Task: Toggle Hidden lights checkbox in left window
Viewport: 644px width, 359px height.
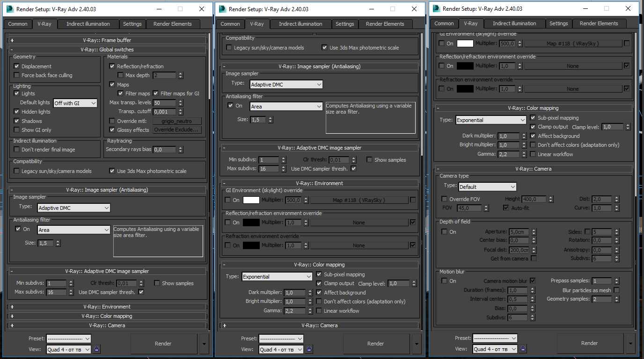Action: (17, 112)
